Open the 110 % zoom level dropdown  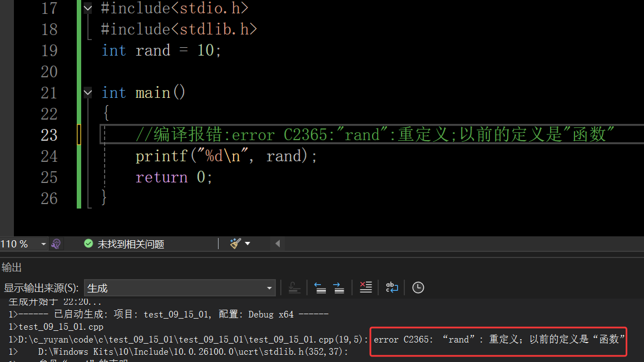[43, 244]
